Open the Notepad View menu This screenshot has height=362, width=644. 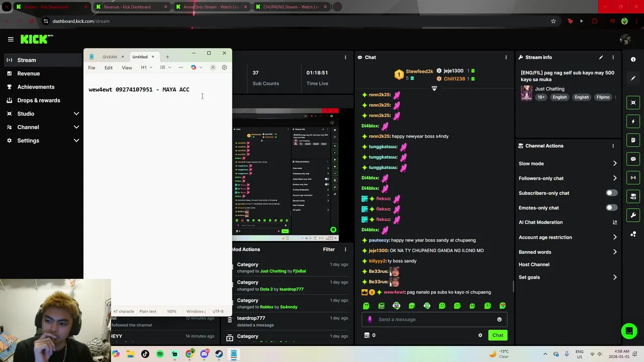pos(127,67)
